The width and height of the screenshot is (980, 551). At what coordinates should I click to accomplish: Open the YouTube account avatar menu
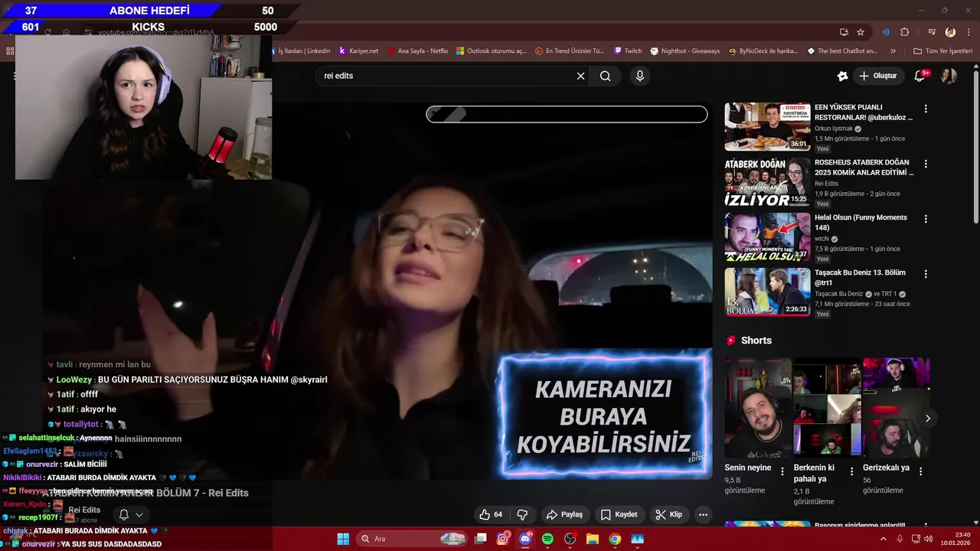click(x=949, y=76)
